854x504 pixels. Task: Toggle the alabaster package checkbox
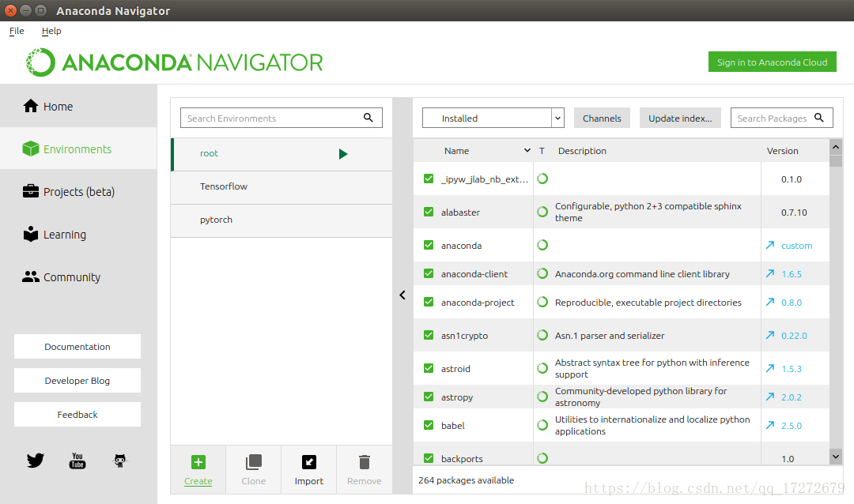pyautogui.click(x=429, y=212)
